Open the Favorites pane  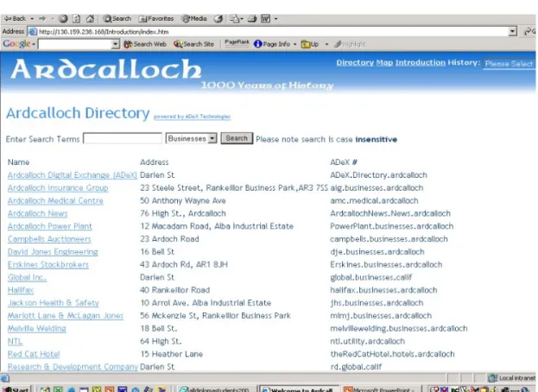156,18
